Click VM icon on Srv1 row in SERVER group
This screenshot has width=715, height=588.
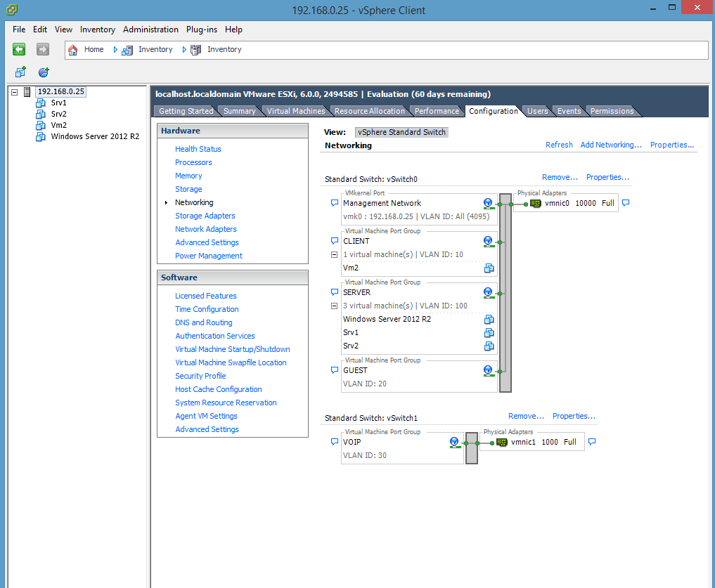pos(489,333)
